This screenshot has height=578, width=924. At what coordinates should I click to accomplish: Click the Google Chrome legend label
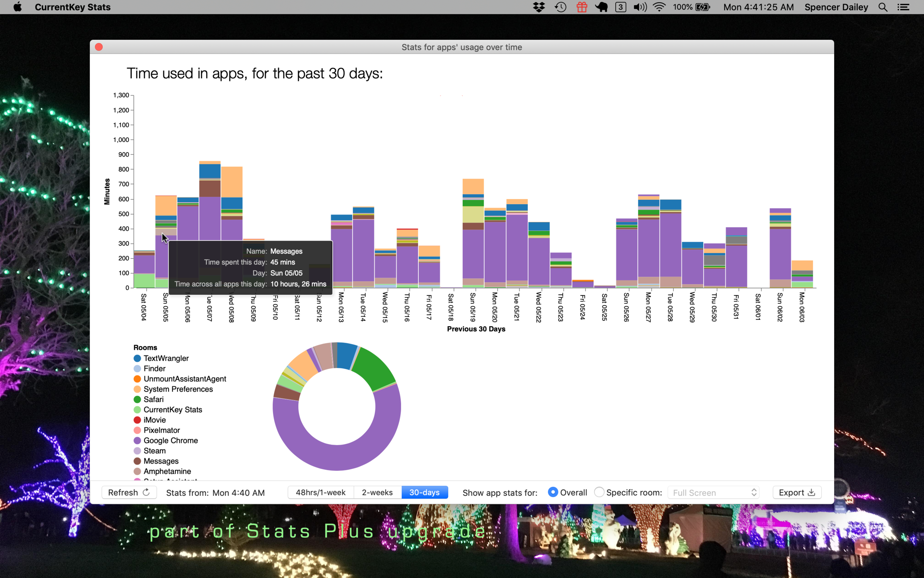point(171,440)
